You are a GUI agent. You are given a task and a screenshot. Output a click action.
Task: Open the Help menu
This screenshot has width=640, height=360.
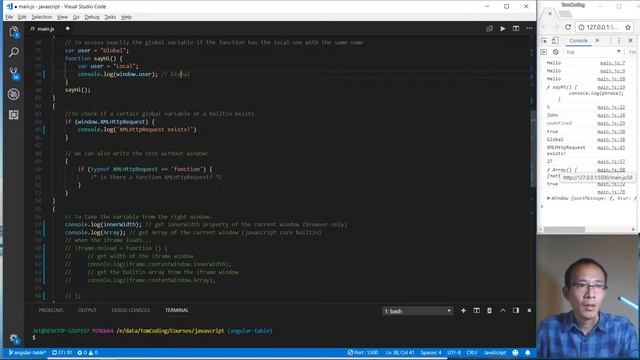tap(127, 17)
